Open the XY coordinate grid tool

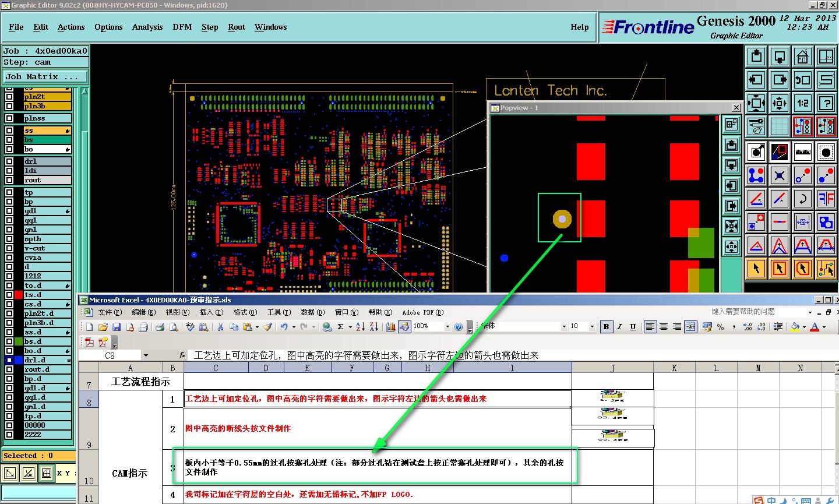point(826,57)
